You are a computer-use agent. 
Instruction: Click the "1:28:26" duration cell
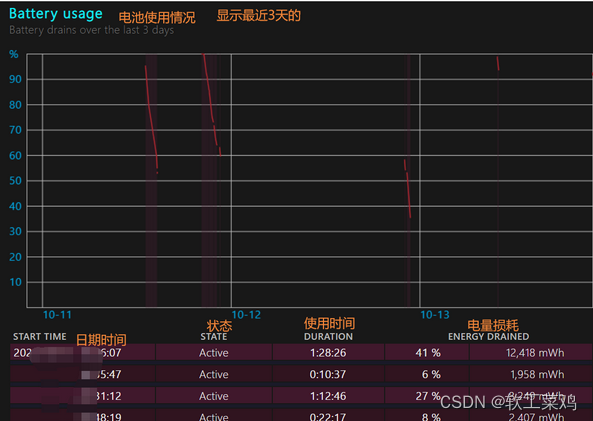point(328,353)
